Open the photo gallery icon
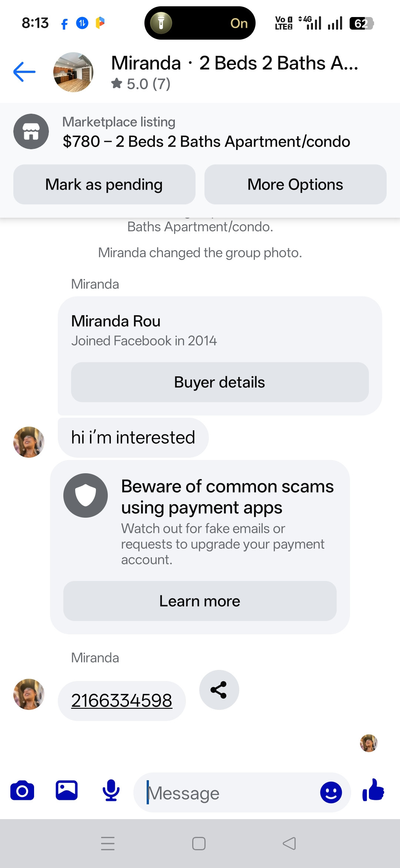This screenshot has height=868, width=400. (x=67, y=790)
